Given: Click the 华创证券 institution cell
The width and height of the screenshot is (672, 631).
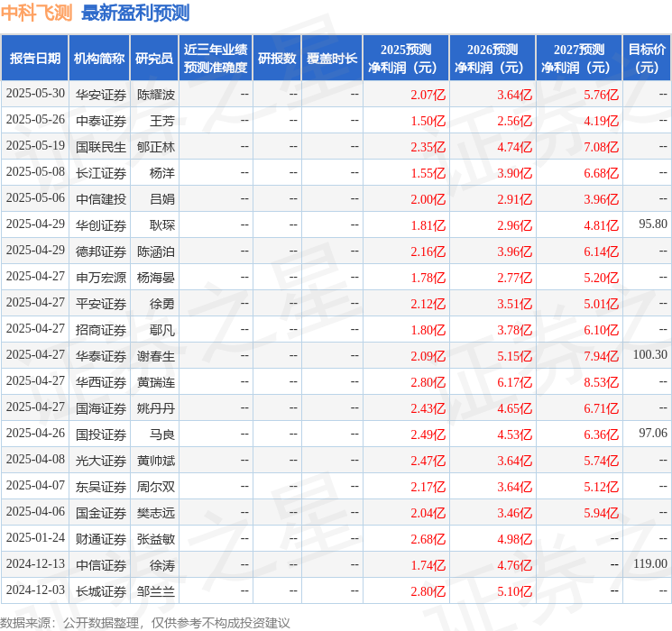Looking at the screenshot, I should 101,225.
